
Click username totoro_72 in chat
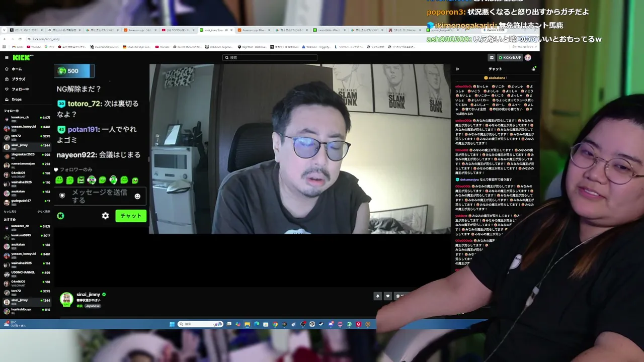click(85, 104)
